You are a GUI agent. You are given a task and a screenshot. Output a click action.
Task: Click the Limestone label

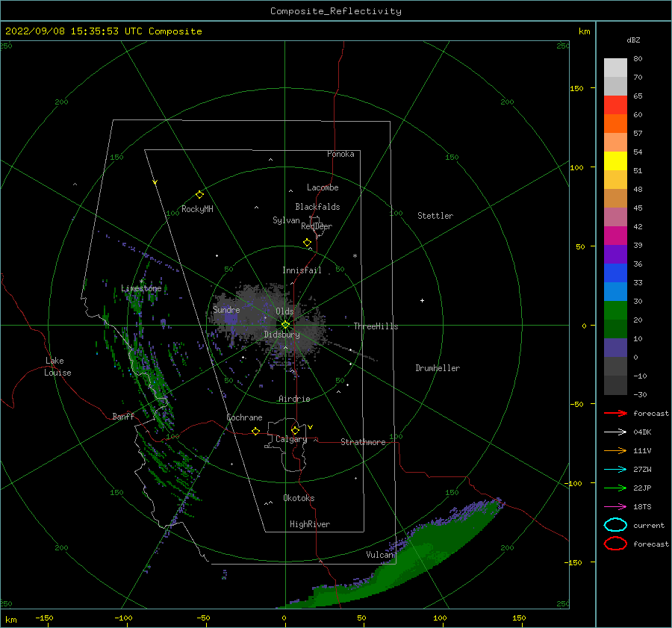pos(141,288)
